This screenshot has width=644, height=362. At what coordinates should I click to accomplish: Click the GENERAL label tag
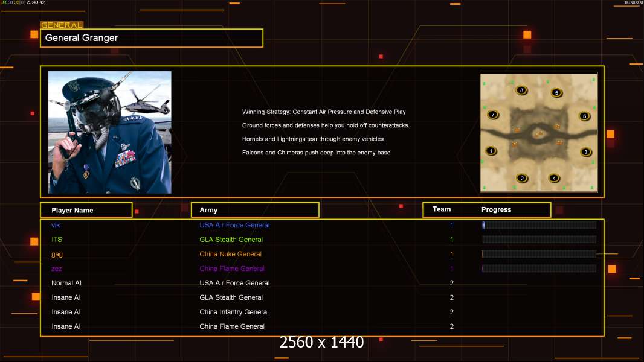[x=62, y=25]
